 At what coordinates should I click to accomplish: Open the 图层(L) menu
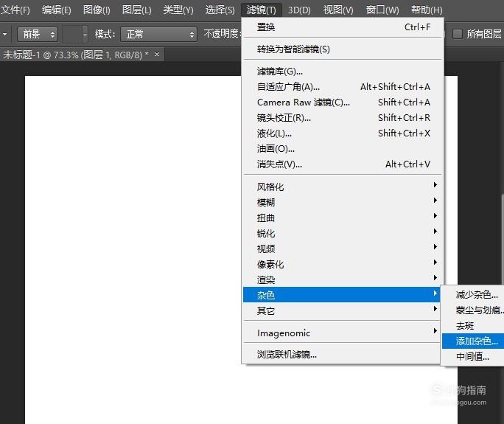tap(136, 10)
